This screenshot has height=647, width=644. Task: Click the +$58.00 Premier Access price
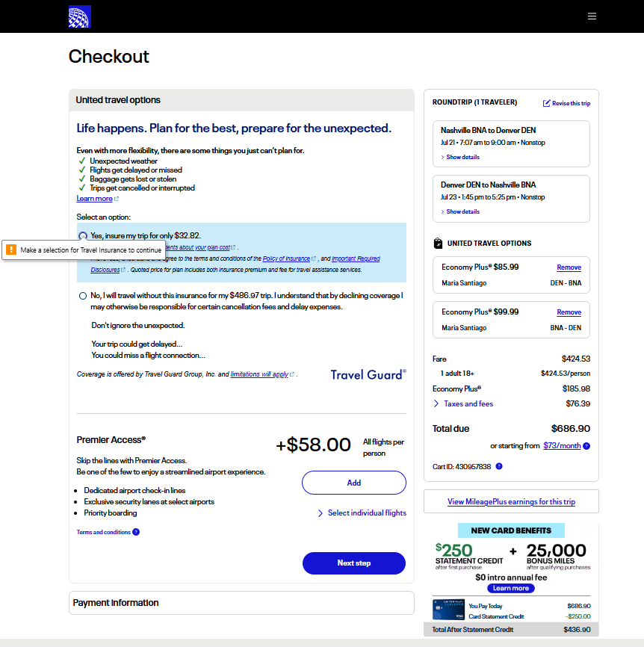click(x=313, y=445)
